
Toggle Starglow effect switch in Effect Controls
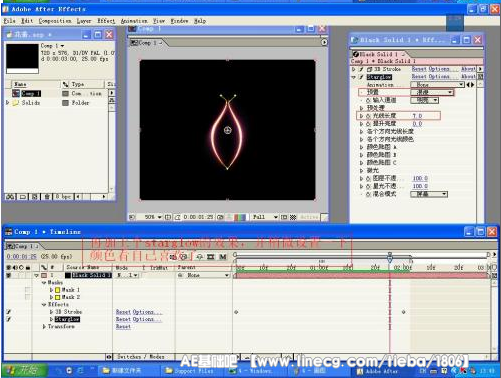coord(361,77)
